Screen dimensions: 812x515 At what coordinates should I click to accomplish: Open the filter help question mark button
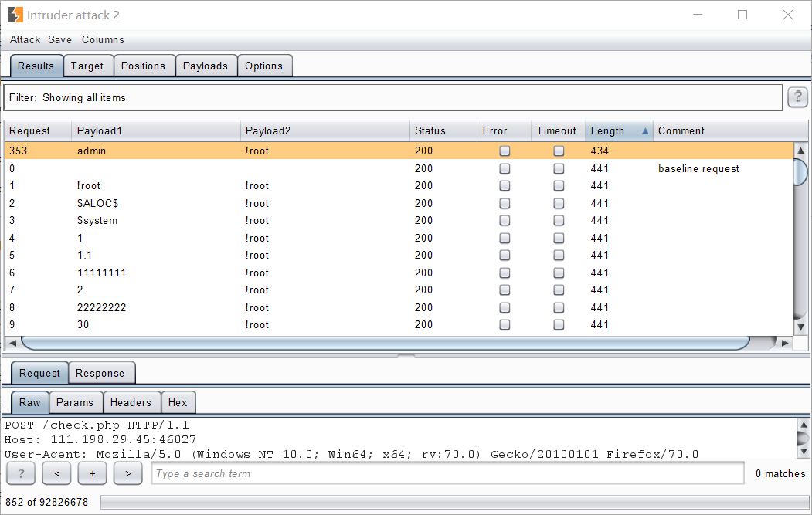click(797, 97)
